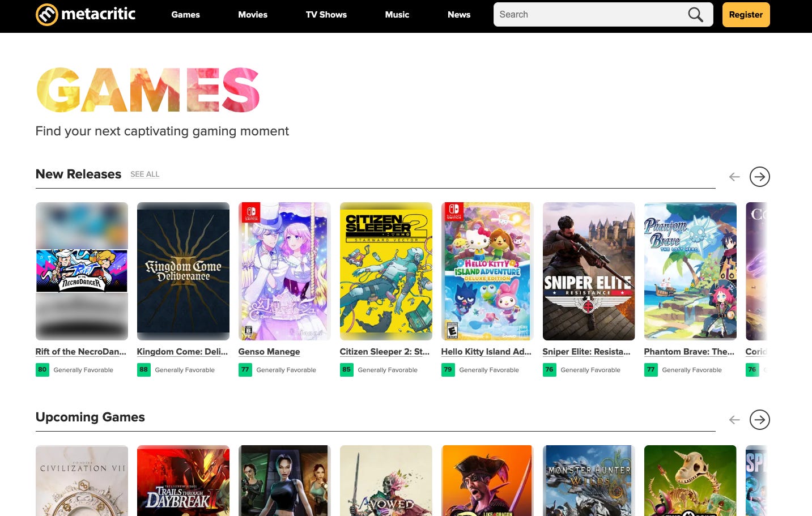Open the Music menu
Image resolution: width=812 pixels, height=516 pixels.
397,15
